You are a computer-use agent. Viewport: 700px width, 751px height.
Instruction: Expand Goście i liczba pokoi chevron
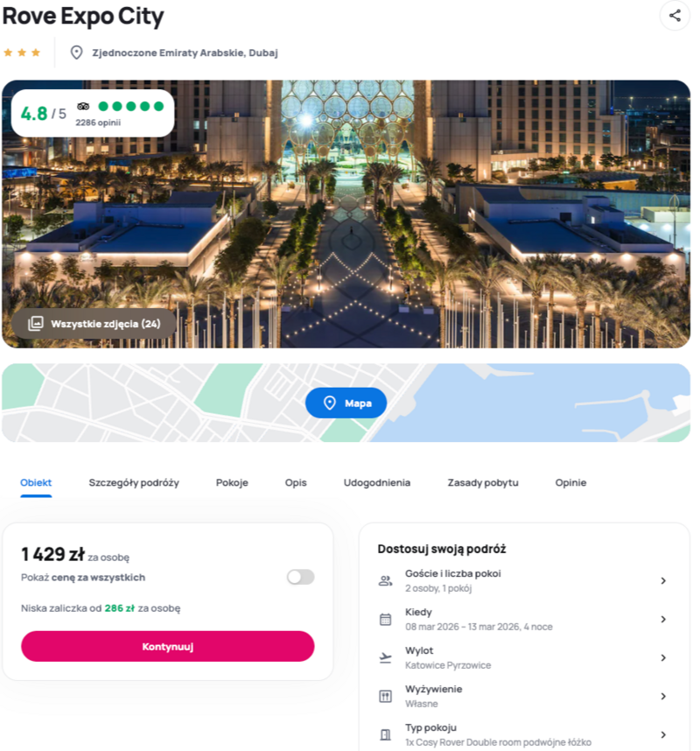pyautogui.click(x=663, y=580)
